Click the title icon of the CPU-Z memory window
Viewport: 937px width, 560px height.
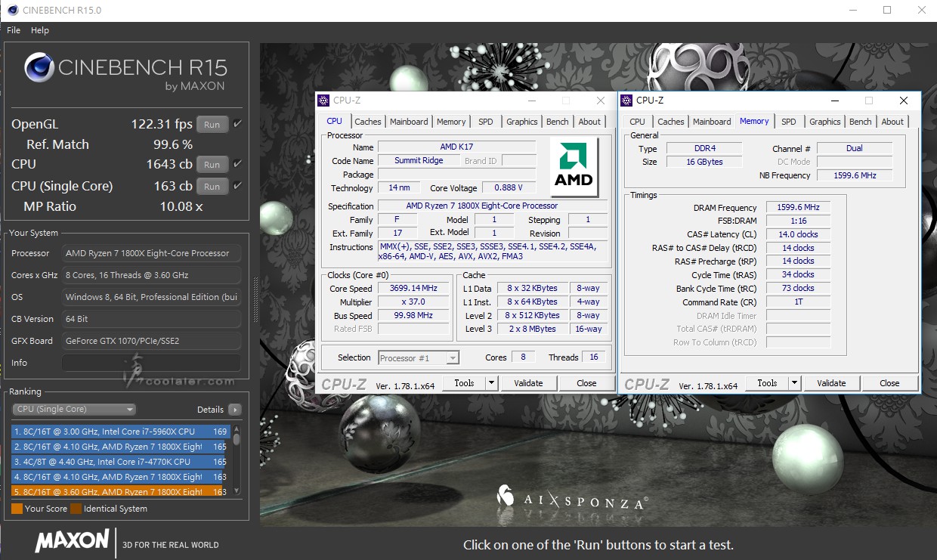626,100
